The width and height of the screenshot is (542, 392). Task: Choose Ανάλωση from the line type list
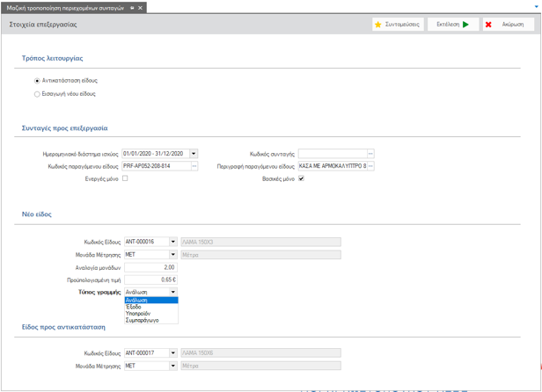click(x=151, y=300)
